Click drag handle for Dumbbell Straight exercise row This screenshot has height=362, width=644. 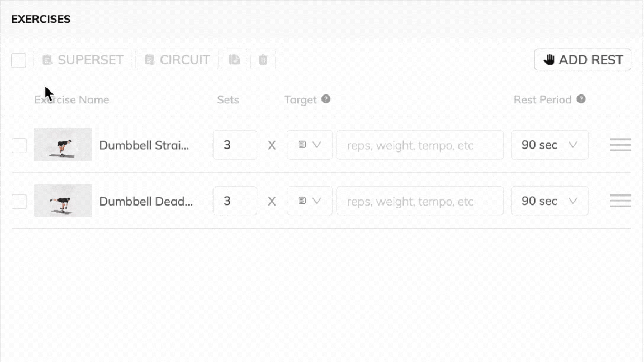point(620,145)
